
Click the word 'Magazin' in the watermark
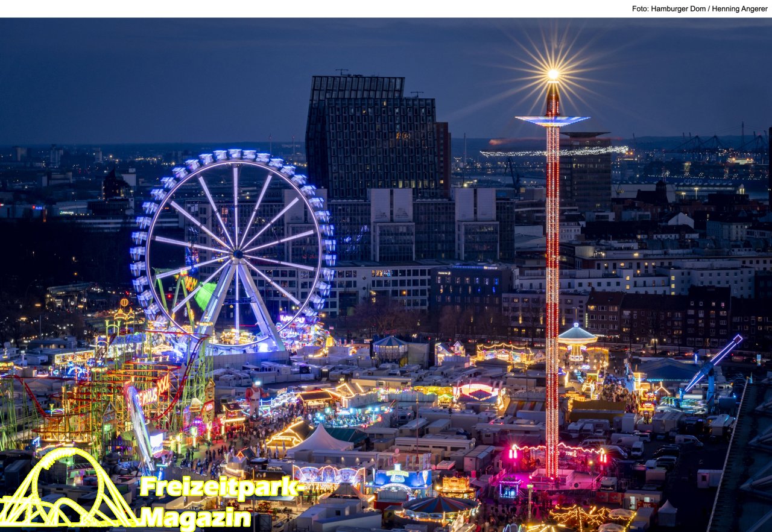point(195,518)
